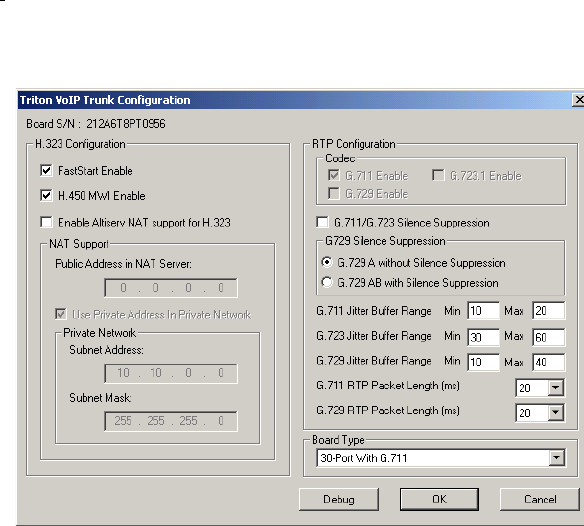584x526 pixels.
Task: Close the Triton VoIP Trunk Configuration dialog
Action: coord(578,100)
